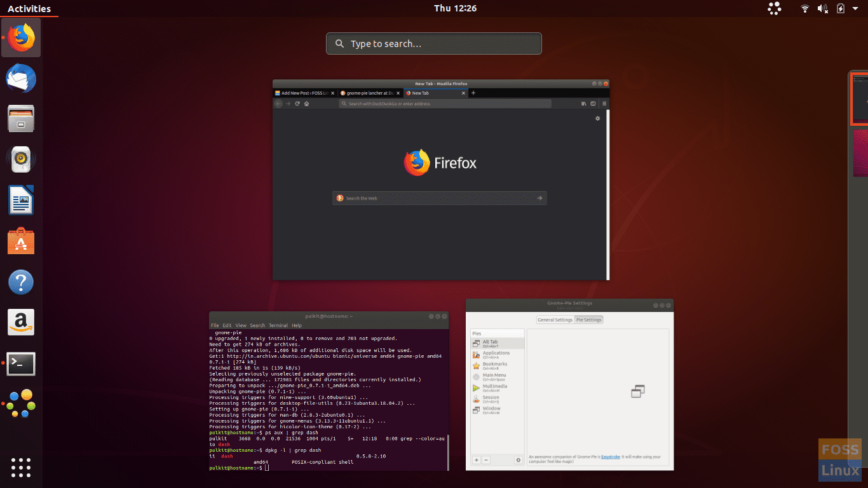Screen dimensions: 868x488
Task: Select the Main Menu pie entry
Action: [495, 375]
